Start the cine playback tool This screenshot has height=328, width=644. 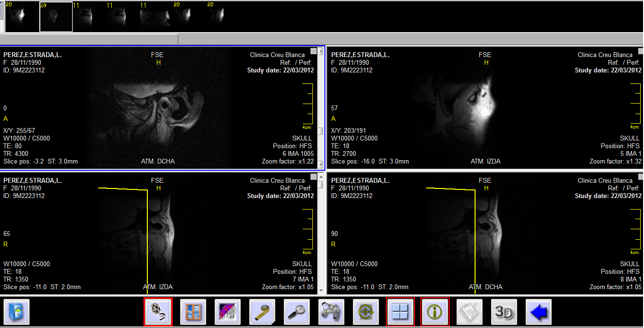tap(158, 311)
